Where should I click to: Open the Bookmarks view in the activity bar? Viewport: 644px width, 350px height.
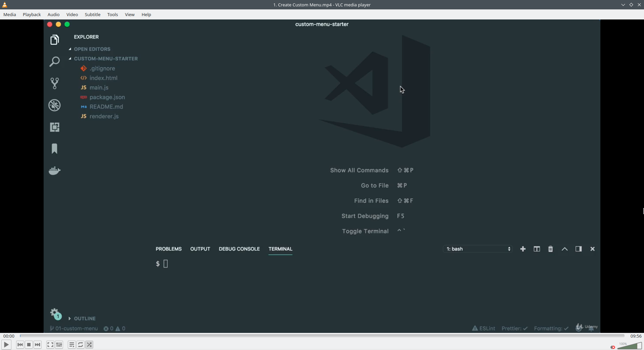[x=54, y=149]
